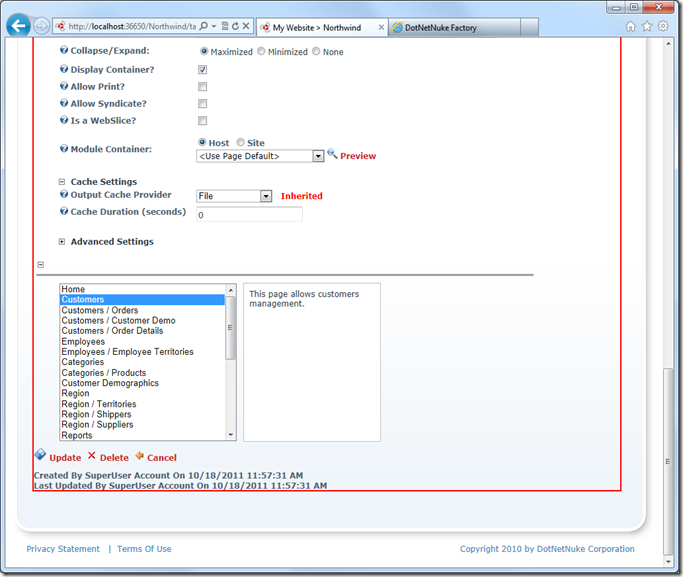The height and width of the screenshot is (577, 683).
Task: Click the search magnifier in address bar
Action: [203, 26]
